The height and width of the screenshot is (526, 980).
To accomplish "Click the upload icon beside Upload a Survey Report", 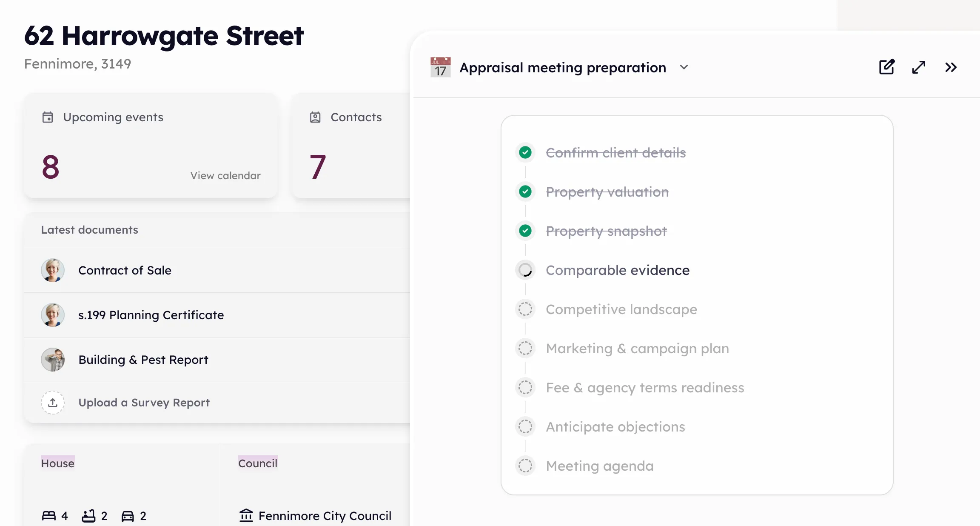I will [x=53, y=403].
